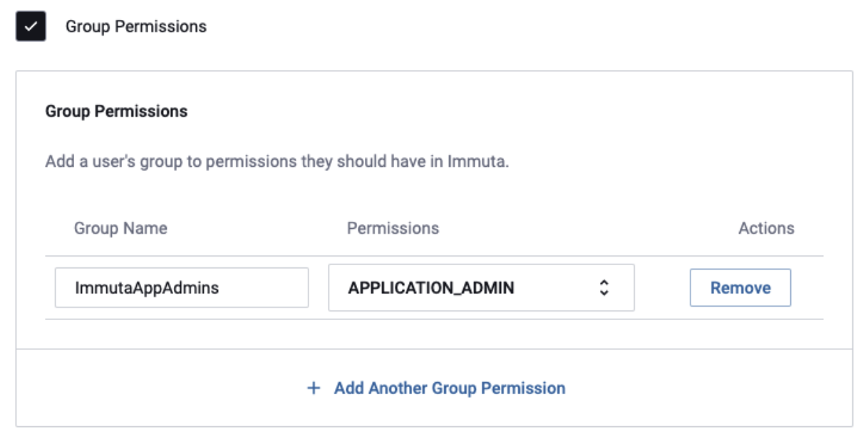Click the Group Name column header
This screenshot has width=868, height=442.
click(x=120, y=228)
